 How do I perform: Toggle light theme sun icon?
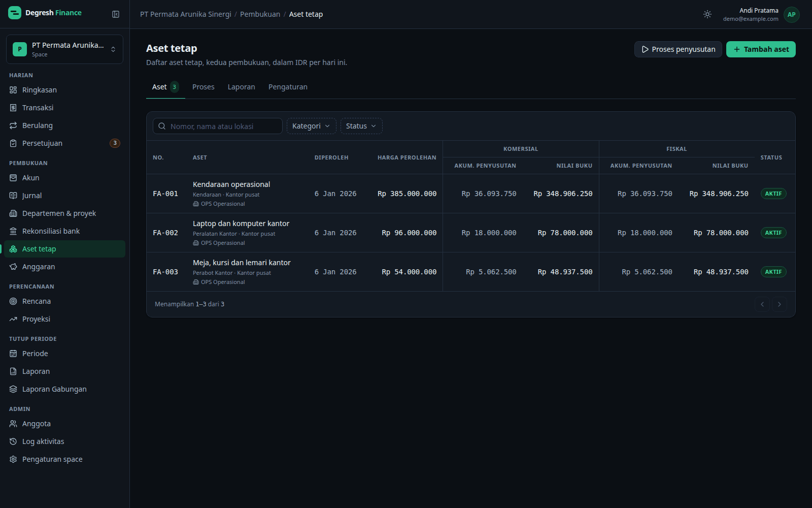tap(707, 14)
